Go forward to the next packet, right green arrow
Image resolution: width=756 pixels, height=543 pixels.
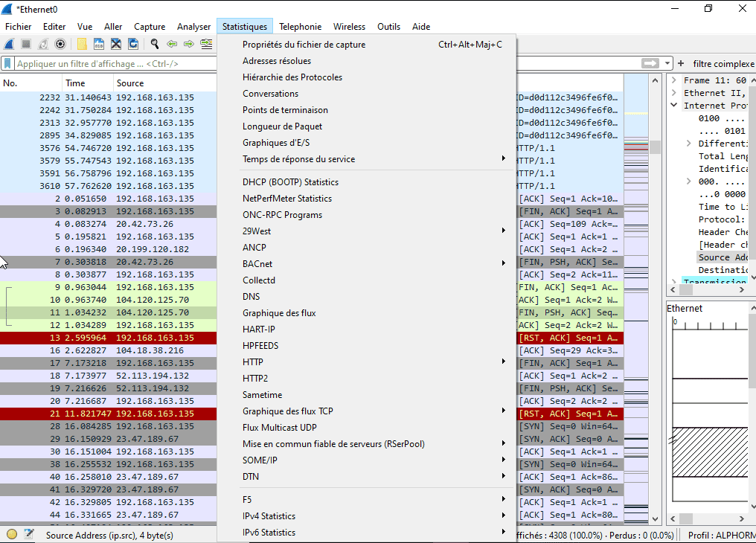189,45
